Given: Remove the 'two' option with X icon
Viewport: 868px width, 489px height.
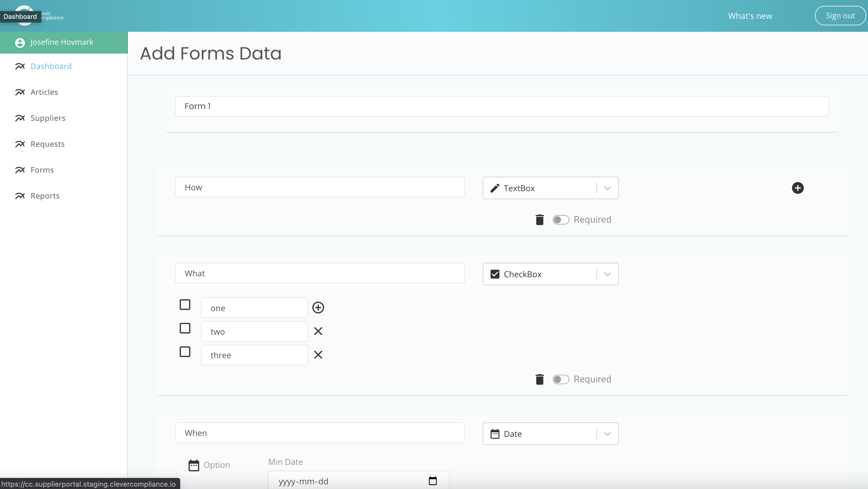Looking at the screenshot, I should click(318, 331).
